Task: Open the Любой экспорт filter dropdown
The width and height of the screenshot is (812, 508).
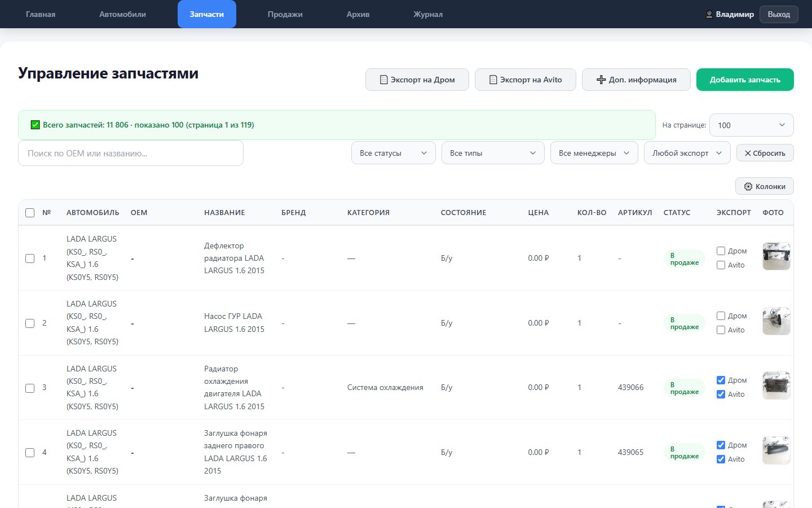Action: click(687, 153)
